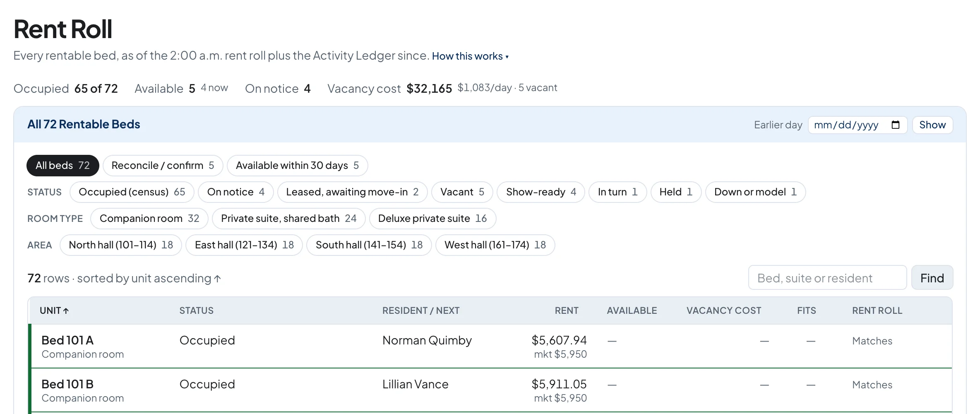Select the 'Bed 101 A' unit cell
980x414 pixels.
coord(67,340)
